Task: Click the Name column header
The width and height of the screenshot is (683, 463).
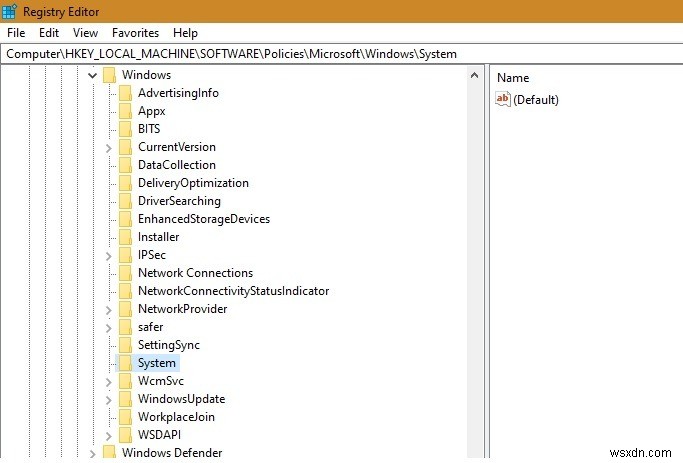Action: [x=513, y=78]
